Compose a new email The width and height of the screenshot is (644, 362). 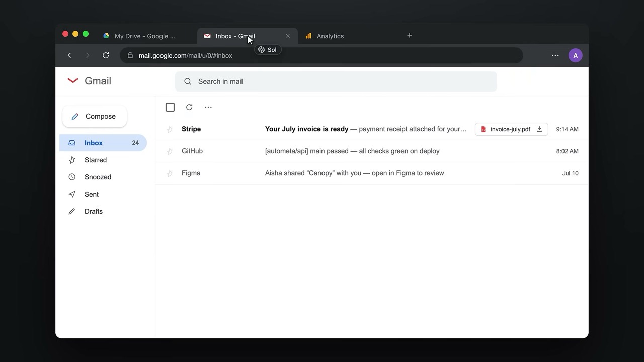coord(95,116)
